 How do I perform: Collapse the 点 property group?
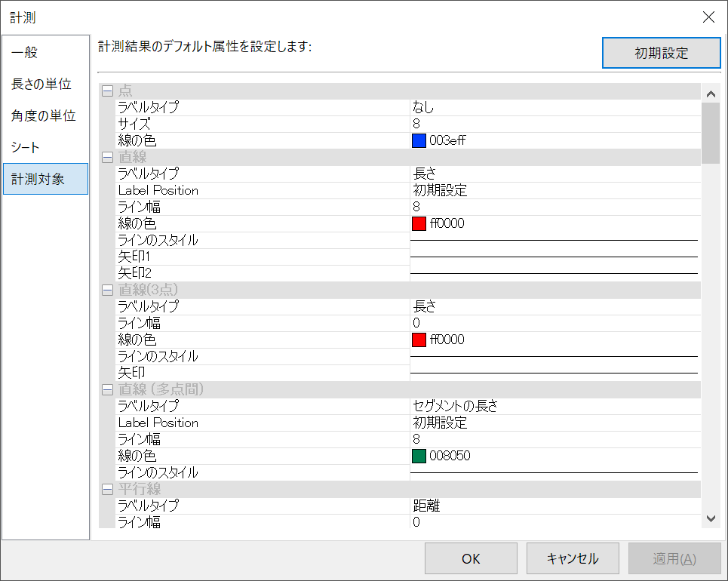(x=107, y=91)
